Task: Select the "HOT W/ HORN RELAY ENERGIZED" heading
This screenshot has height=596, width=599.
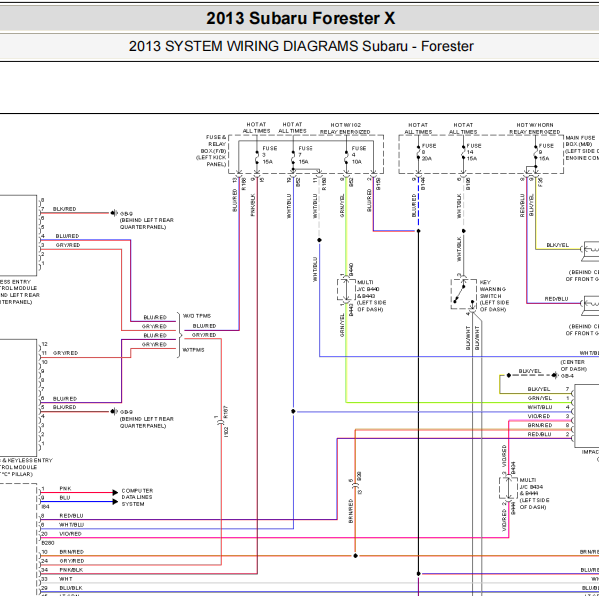Action: pyautogui.click(x=534, y=128)
